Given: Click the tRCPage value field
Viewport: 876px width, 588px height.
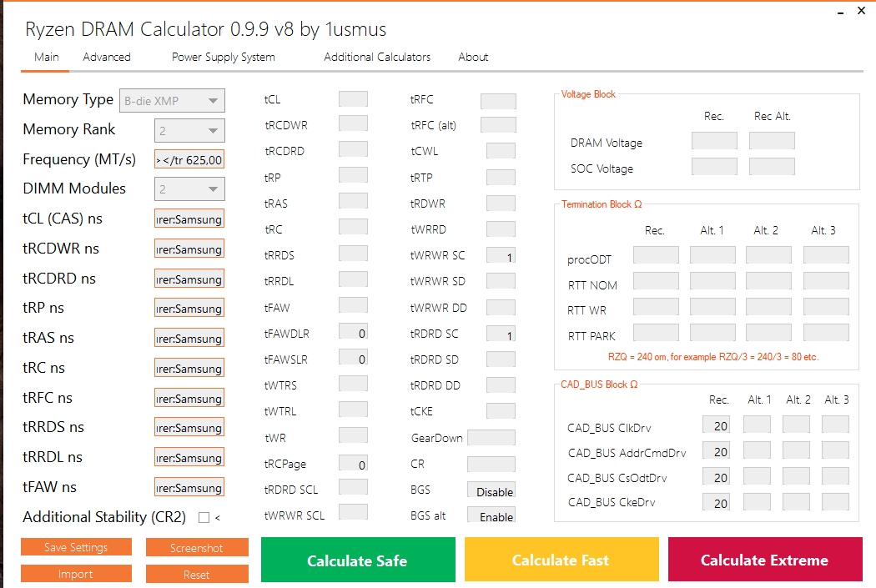Looking at the screenshot, I should [x=353, y=463].
